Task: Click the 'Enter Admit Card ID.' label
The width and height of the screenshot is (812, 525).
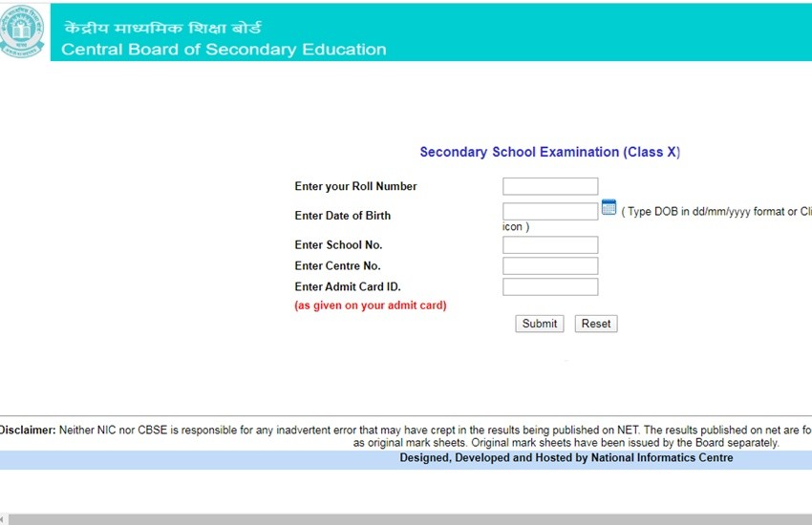Action: [347, 287]
